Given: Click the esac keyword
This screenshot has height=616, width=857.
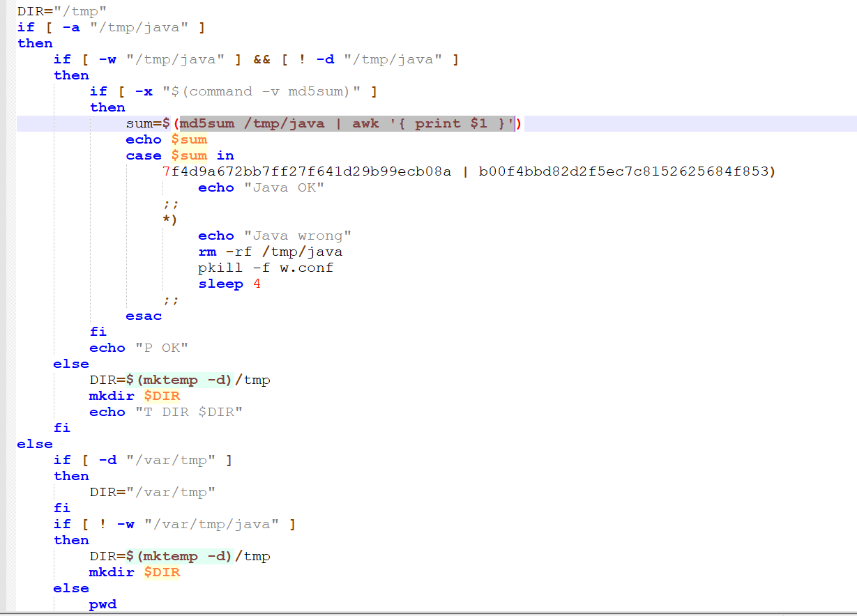Looking at the screenshot, I should [144, 316].
